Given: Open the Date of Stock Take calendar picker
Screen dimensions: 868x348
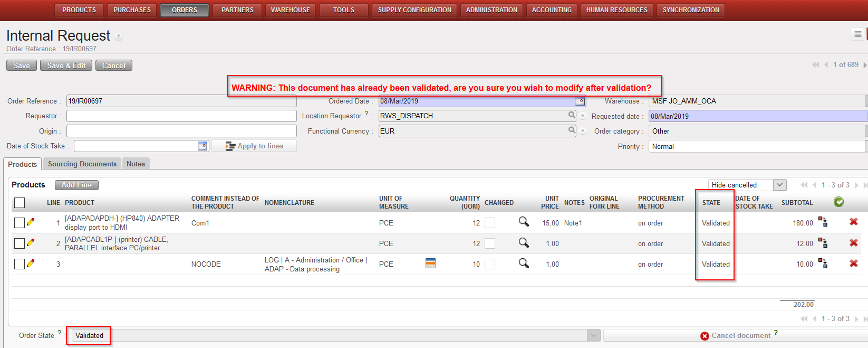Looking at the screenshot, I should [x=203, y=146].
